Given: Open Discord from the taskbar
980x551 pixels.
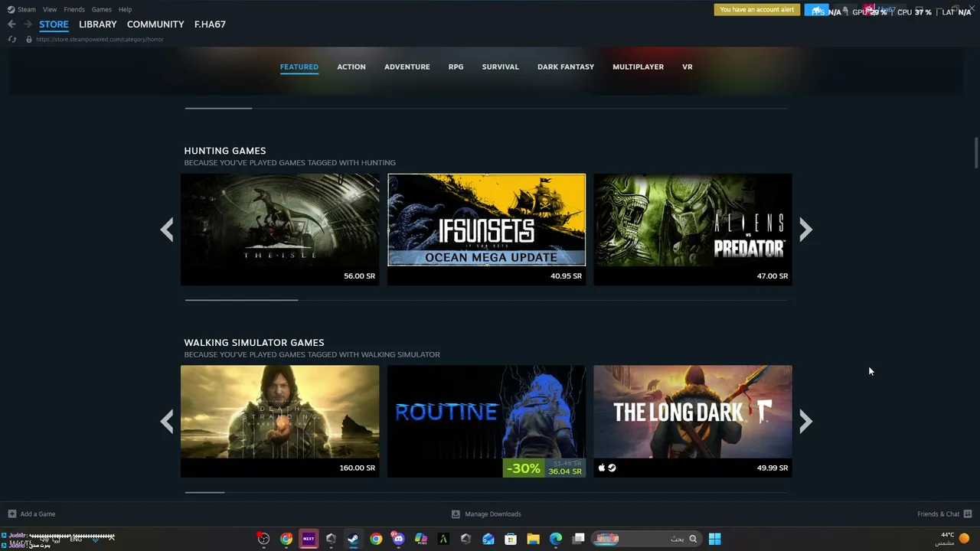Looking at the screenshot, I should (398, 539).
